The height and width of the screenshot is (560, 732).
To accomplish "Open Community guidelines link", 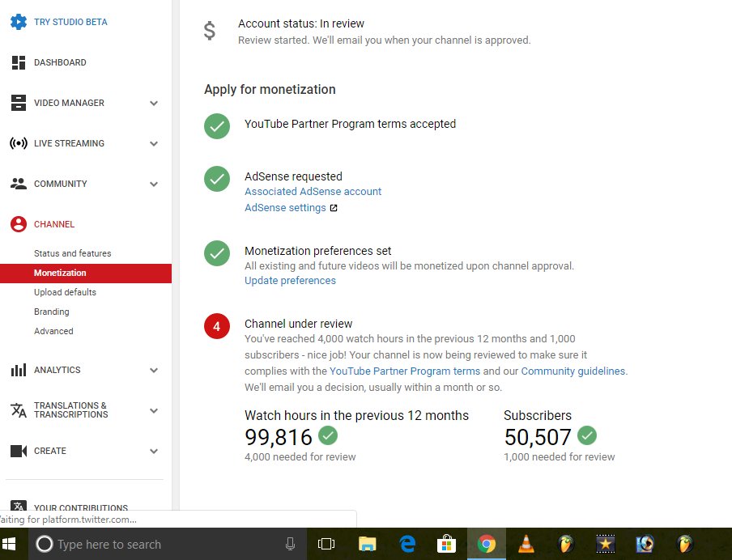I will (x=573, y=371).
